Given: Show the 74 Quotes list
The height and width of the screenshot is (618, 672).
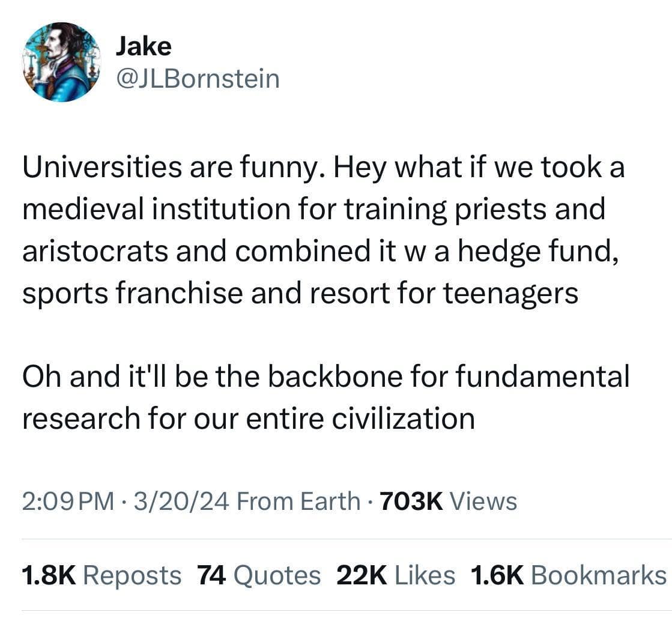Looking at the screenshot, I should click(x=259, y=575).
